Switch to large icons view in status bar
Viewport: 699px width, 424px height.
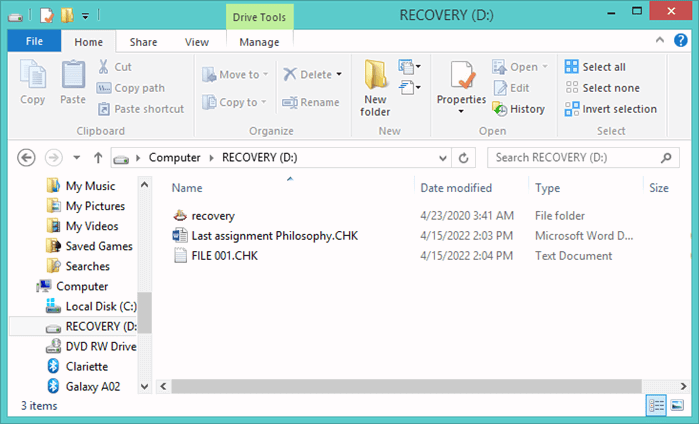tap(677, 405)
